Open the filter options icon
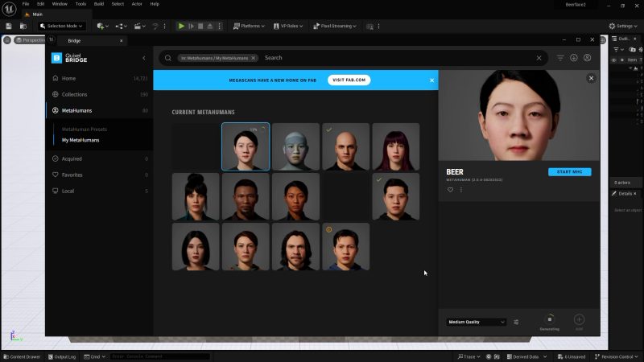 [x=560, y=58]
